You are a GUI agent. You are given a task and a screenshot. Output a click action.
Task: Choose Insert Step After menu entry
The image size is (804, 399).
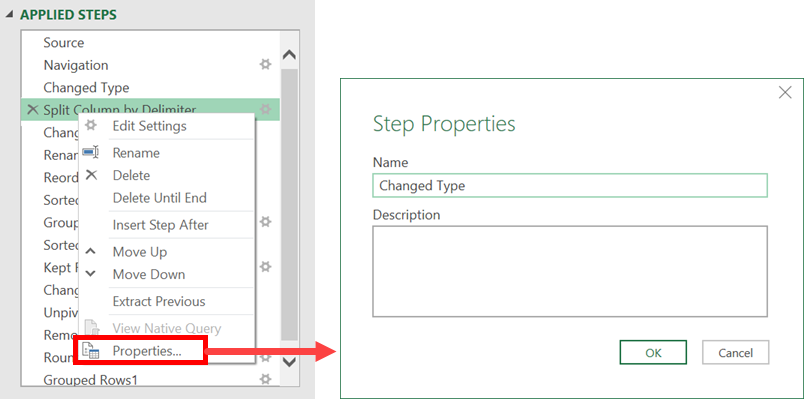coord(160,225)
